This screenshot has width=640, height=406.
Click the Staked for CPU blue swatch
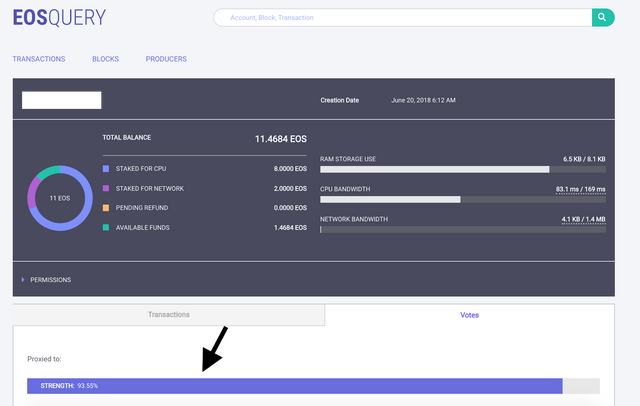pyautogui.click(x=106, y=169)
